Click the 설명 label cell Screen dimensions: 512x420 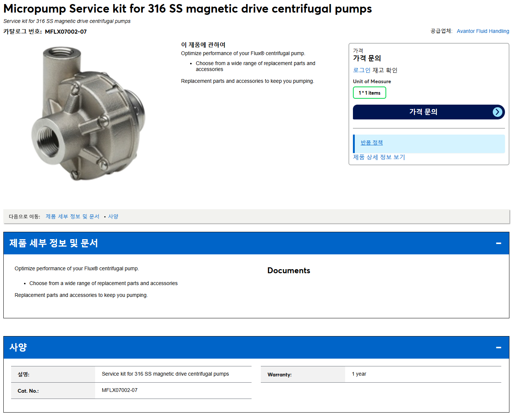coord(53,375)
